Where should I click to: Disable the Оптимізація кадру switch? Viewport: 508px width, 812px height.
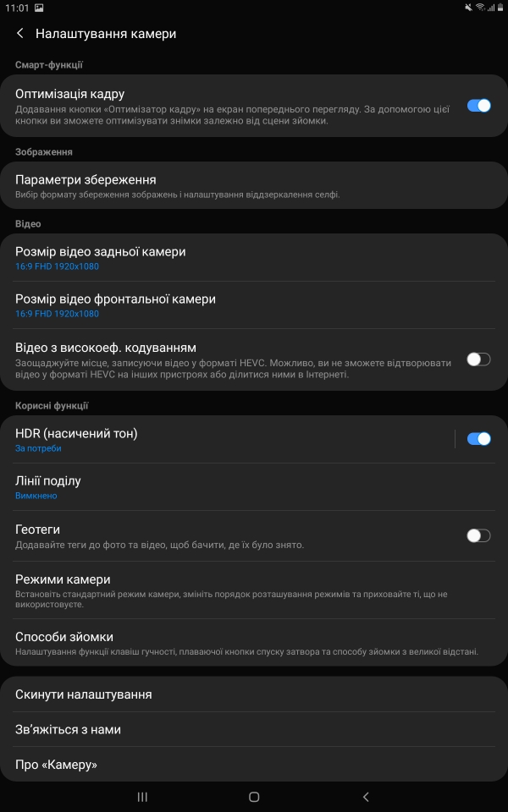(478, 106)
